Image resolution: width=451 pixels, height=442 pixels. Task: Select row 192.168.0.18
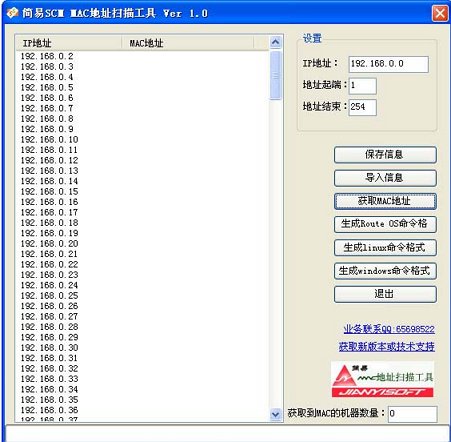tap(142, 223)
